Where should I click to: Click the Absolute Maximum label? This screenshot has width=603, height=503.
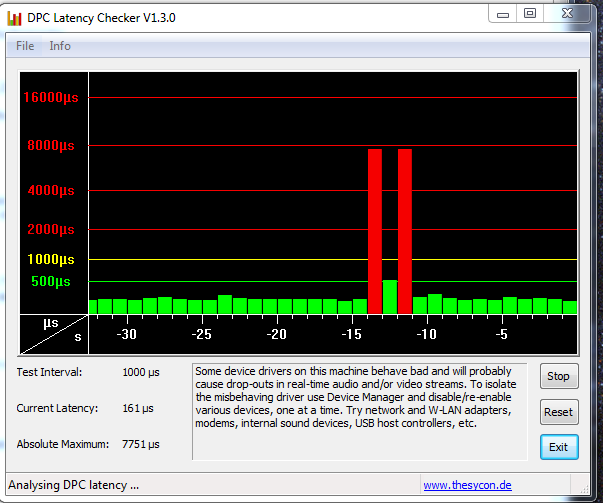[63, 444]
